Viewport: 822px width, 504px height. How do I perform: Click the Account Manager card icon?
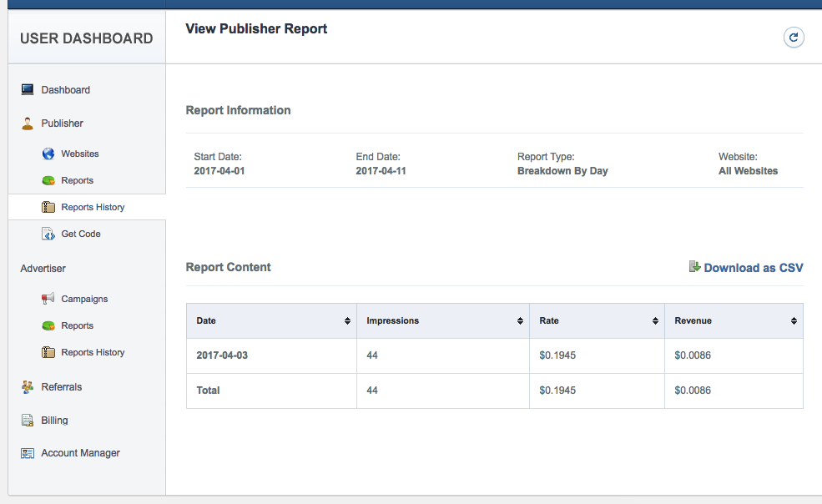pos(28,453)
